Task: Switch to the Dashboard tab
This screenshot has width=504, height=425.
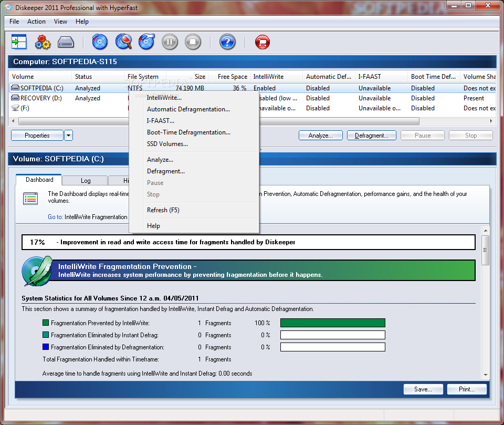Action: (39, 180)
